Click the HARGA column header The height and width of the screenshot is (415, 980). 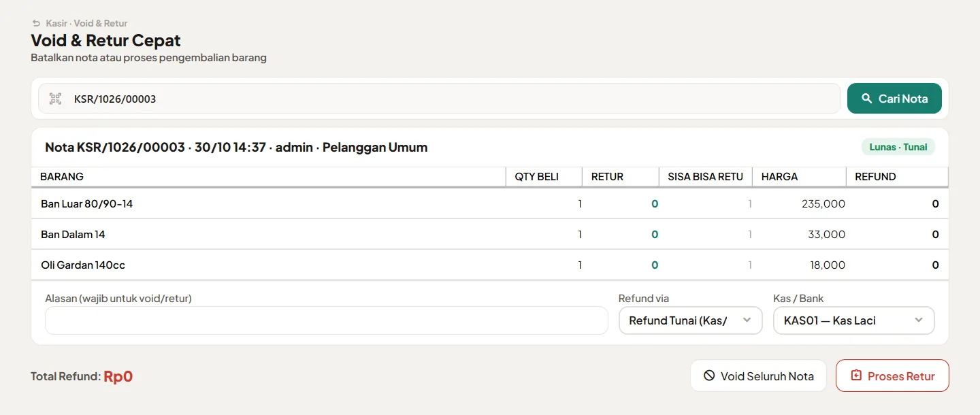(x=799, y=176)
